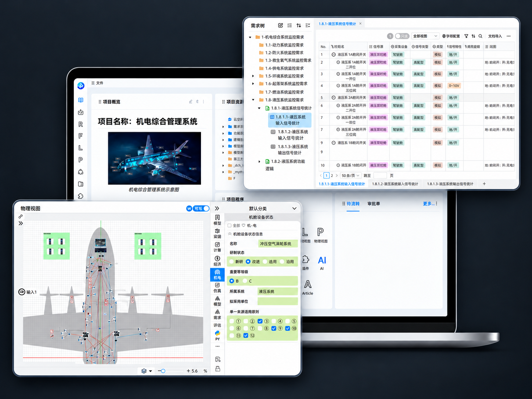The width and height of the screenshot is (532, 399).
Task: Check the checkbox for principle ①
Action: coord(232,321)
